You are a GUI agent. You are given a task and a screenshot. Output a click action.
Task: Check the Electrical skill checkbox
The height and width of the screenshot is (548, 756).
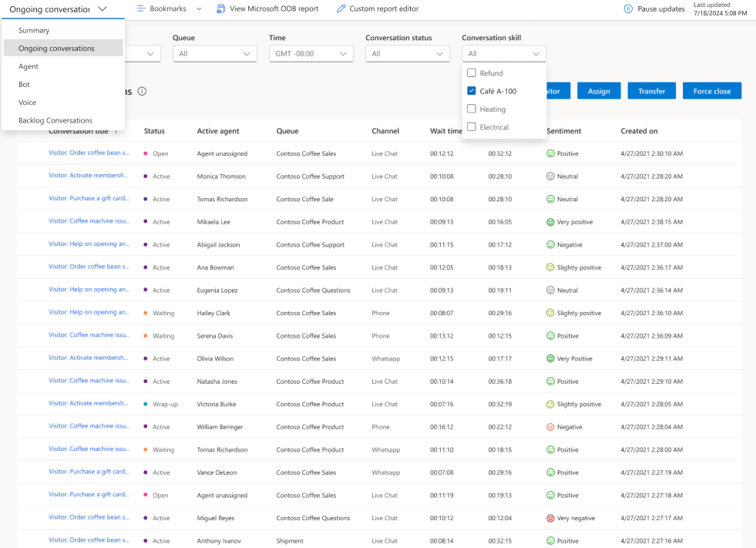click(472, 127)
